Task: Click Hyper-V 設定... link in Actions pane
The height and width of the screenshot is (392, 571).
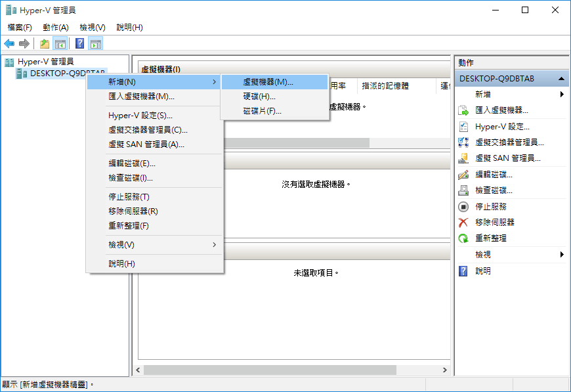Action: click(502, 127)
